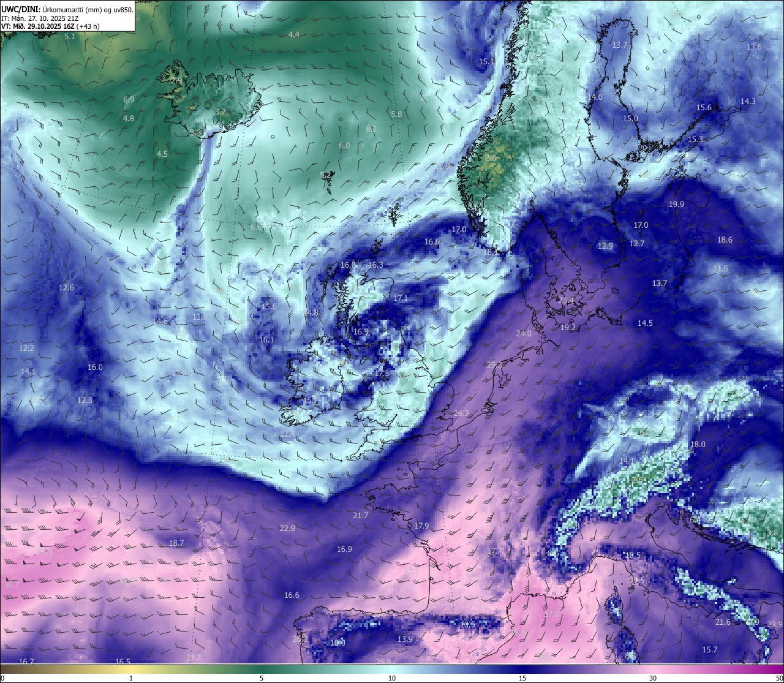Click the 6.9 value label
Screen dimensions: 784x683
tap(129, 99)
